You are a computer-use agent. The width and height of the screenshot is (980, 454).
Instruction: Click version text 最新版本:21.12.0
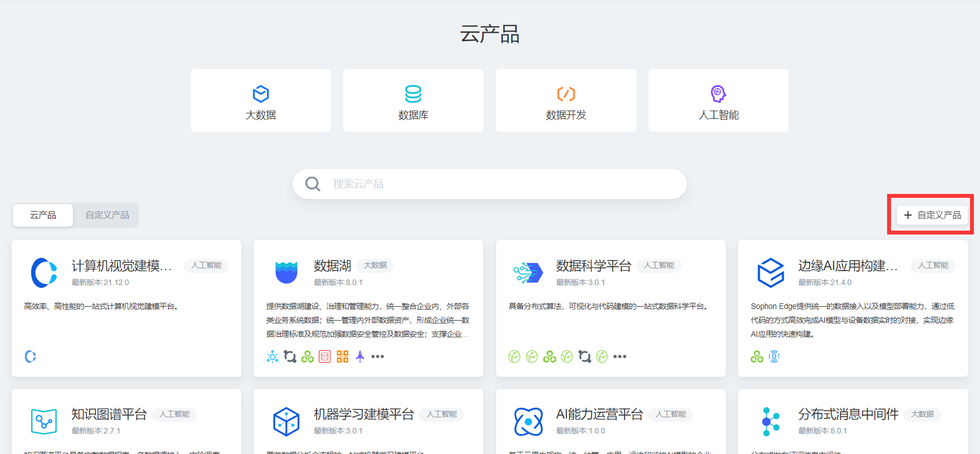[x=100, y=282]
